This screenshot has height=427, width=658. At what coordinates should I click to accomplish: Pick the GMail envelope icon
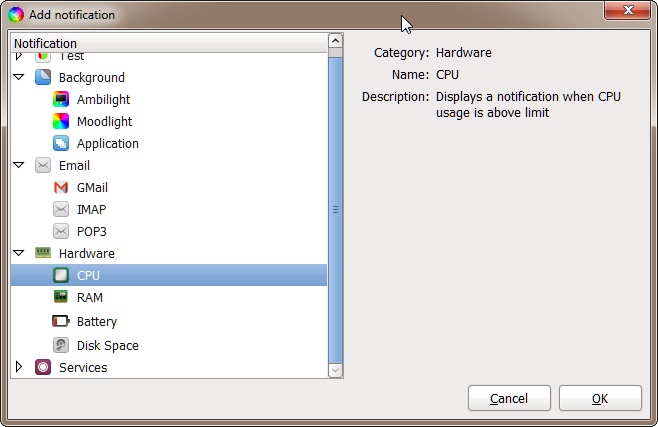(61, 187)
